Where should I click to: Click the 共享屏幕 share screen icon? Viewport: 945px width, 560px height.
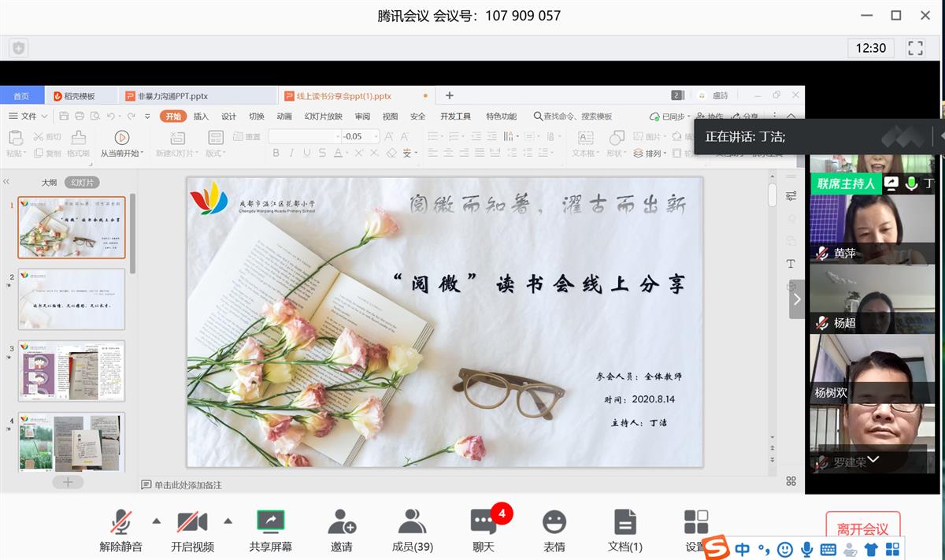[270, 522]
